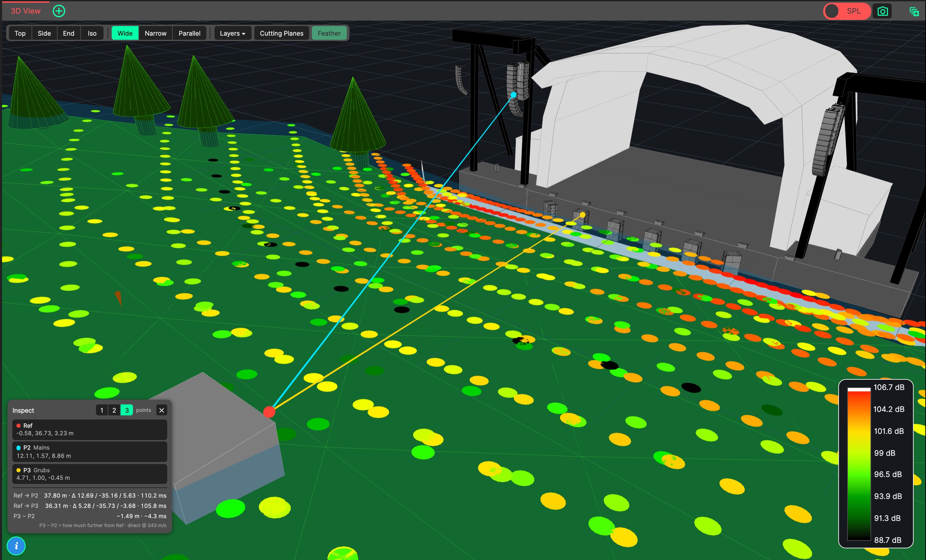Open the blue info button
This screenshot has width=926, height=560.
pyautogui.click(x=16, y=546)
